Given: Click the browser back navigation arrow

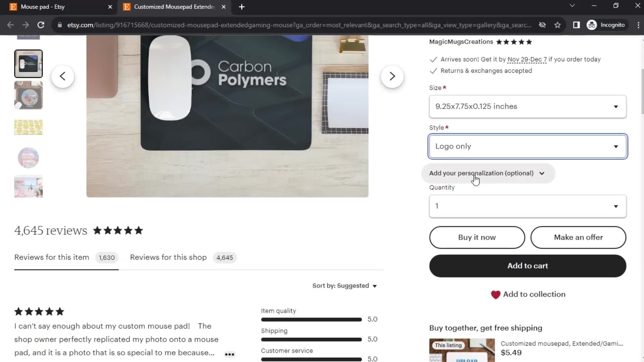Looking at the screenshot, I should (10, 25).
